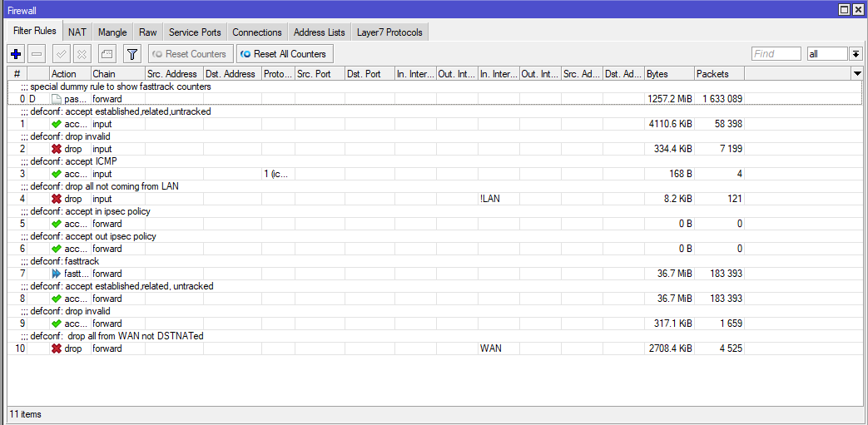
Task: Click the Dst. Address column header
Action: pyautogui.click(x=232, y=73)
